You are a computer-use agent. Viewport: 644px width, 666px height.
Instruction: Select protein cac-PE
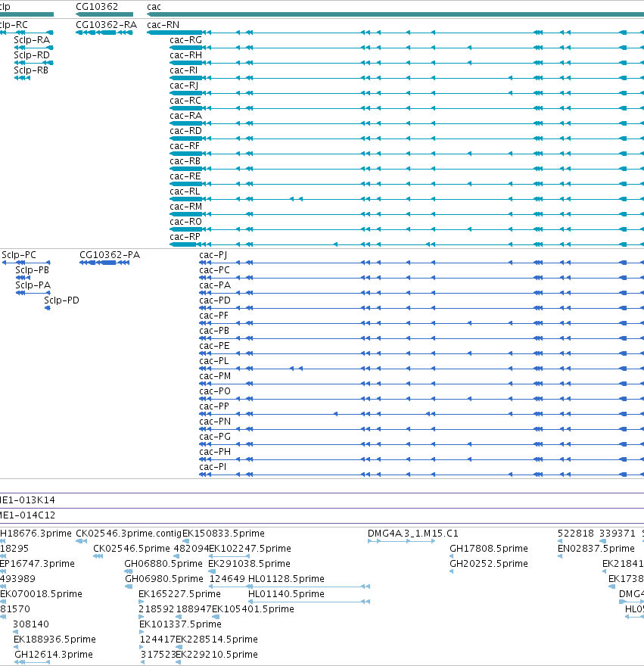[x=214, y=346]
